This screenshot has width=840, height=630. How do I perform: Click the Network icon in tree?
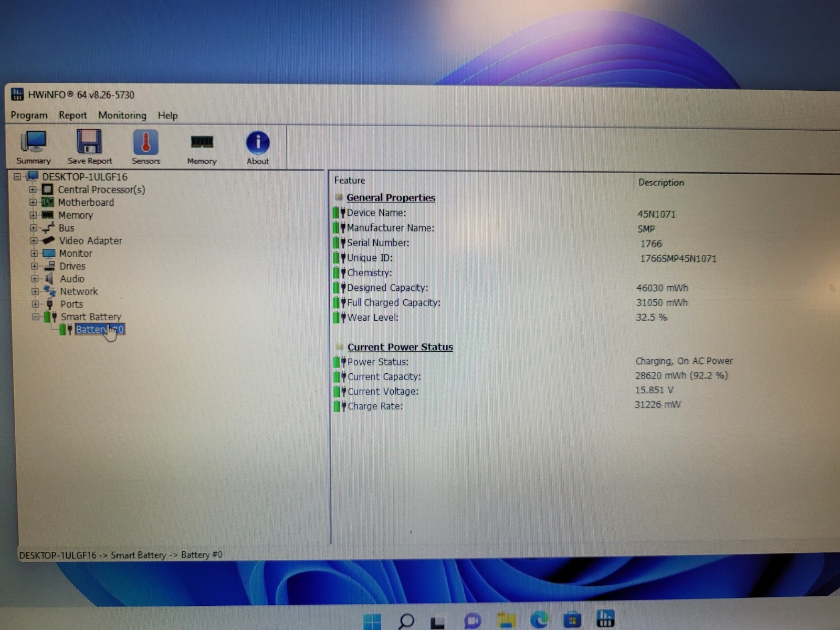(50, 290)
